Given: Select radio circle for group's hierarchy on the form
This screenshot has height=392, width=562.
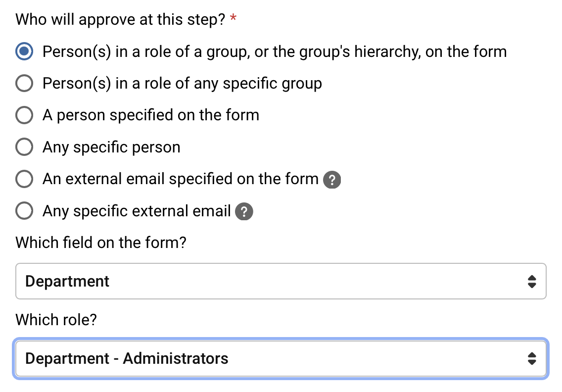Looking at the screenshot, I should tap(25, 51).
